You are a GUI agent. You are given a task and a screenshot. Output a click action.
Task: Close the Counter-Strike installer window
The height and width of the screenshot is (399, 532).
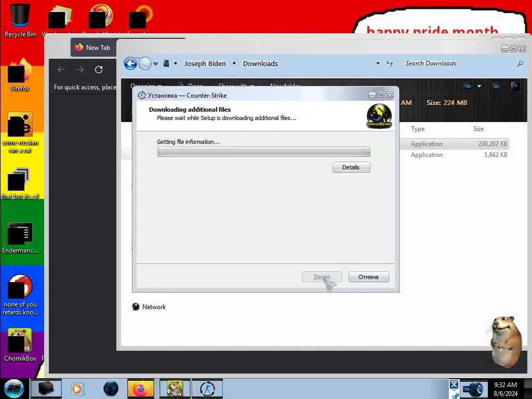click(390, 96)
